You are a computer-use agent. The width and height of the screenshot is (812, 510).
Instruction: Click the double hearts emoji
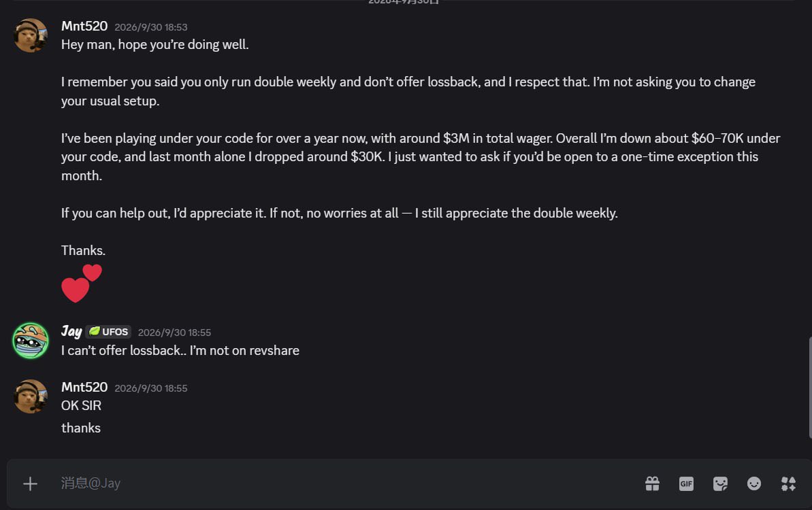82,283
